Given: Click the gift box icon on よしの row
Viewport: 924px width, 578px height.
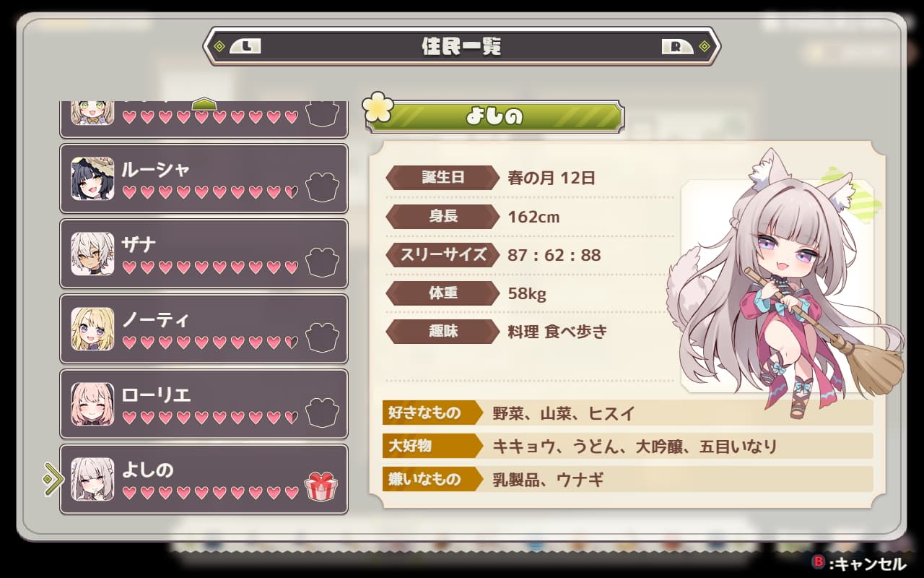Looking at the screenshot, I should pos(321,486).
